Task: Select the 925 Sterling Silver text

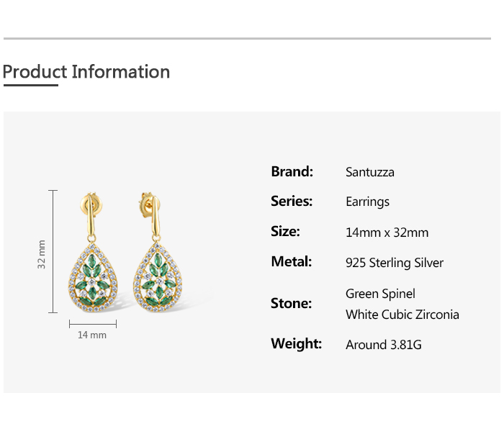Action: 395,263
